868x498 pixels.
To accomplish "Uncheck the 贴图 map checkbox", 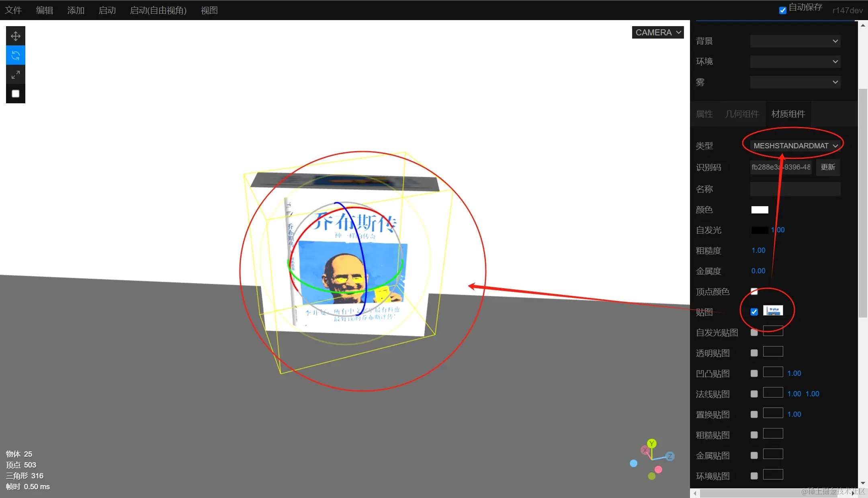I will point(754,312).
